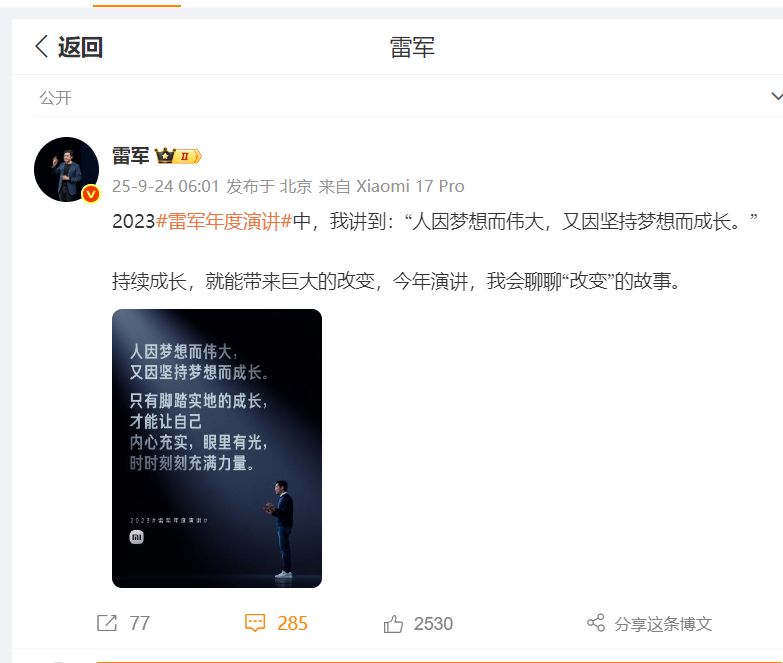This screenshot has height=663, width=783.
Task: Click the 分享这条博文 share text
Action: [x=663, y=624]
